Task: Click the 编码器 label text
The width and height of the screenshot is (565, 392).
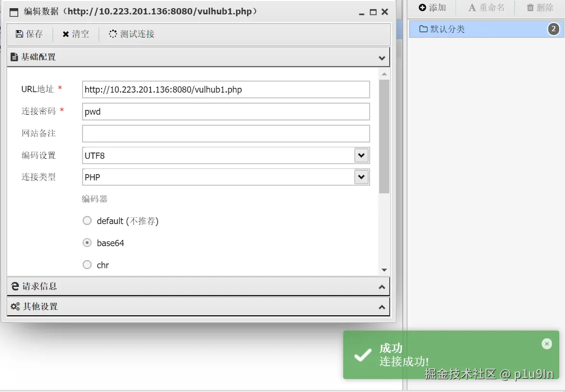Action: [x=95, y=199]
